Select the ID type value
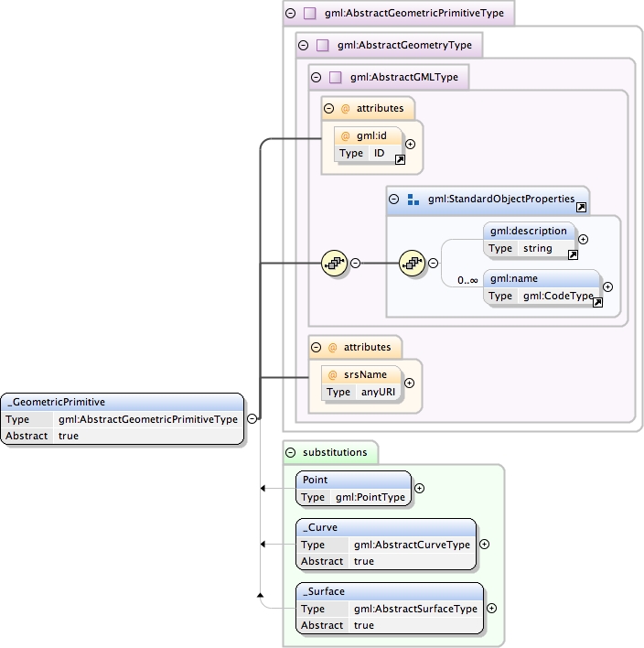Image resolution: width=644 pixels, height=648 pixels. tap(380, 154)
